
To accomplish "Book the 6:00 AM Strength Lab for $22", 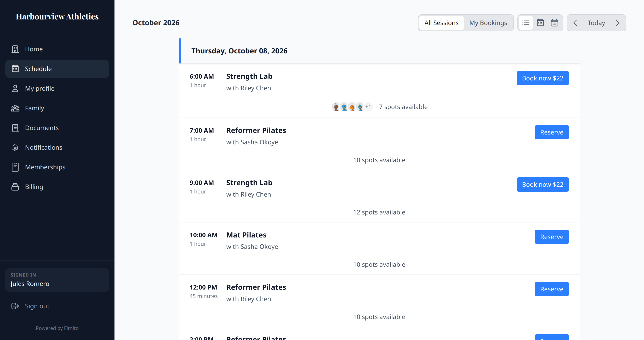I will coord(542,78).
